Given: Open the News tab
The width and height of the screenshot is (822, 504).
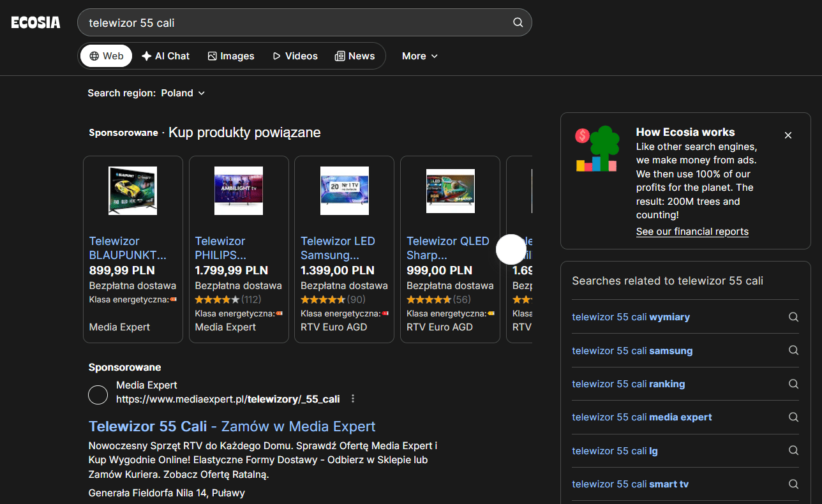Looking at the screenshot, I should (x=355, y=56).
